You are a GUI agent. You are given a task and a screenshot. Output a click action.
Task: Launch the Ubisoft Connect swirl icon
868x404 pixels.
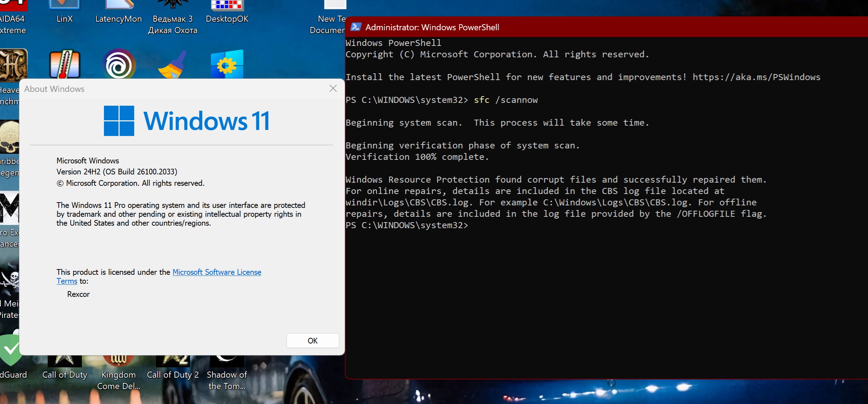(119, 65)
